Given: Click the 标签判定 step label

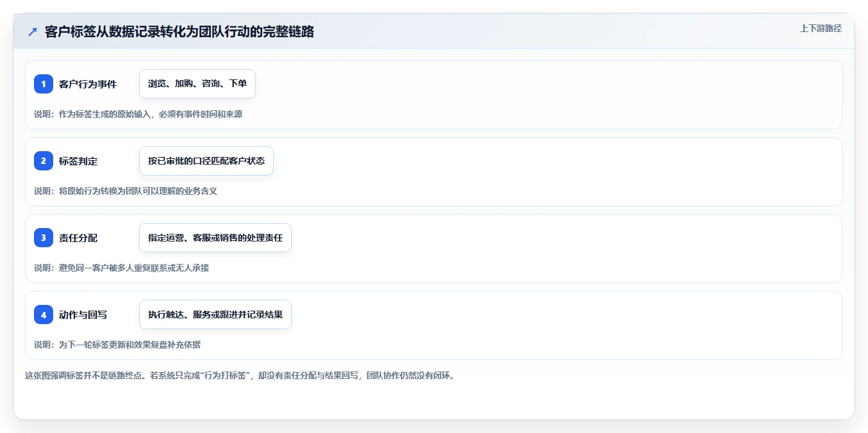Looking at the screenshot, I should click(78, 161).
